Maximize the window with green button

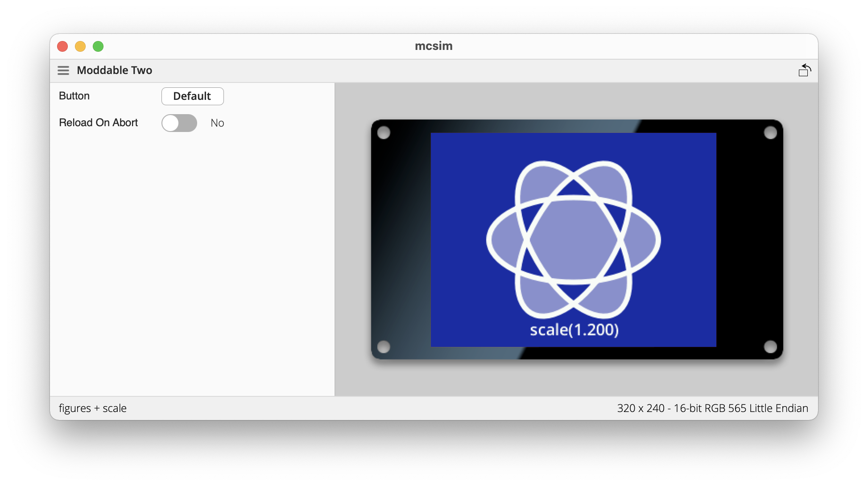pos(98,46)
